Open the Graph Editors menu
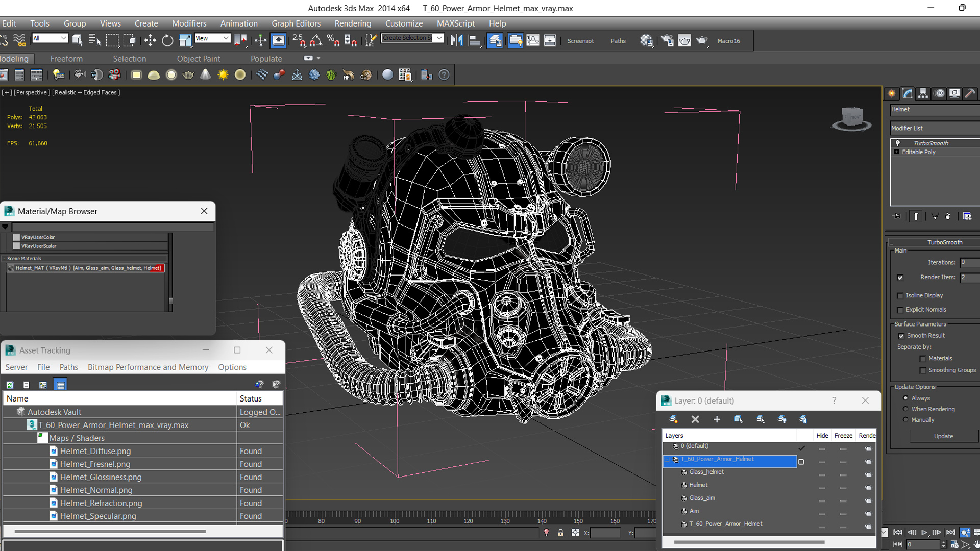Viewport: 980px width, 551px height. tap(296, 23)
